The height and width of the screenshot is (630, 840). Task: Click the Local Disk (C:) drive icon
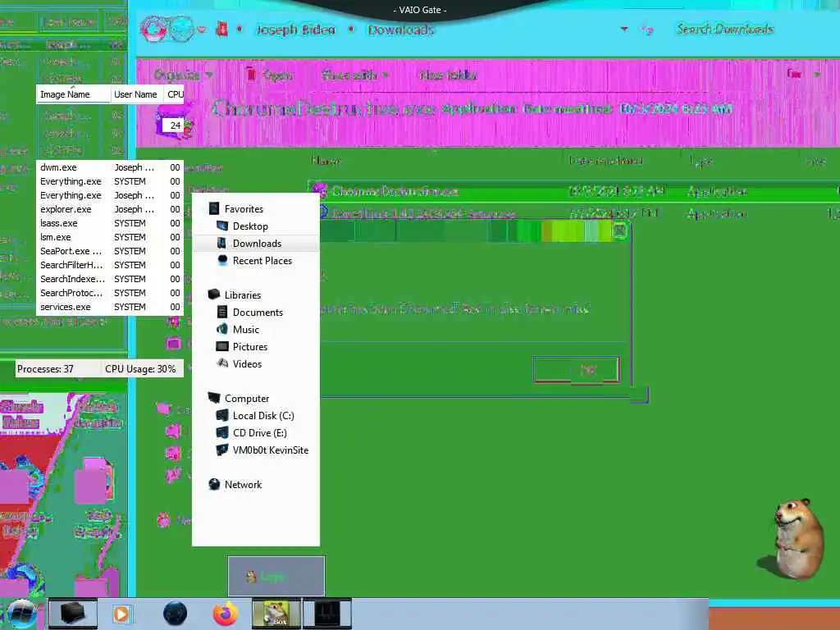coord(221,416)
